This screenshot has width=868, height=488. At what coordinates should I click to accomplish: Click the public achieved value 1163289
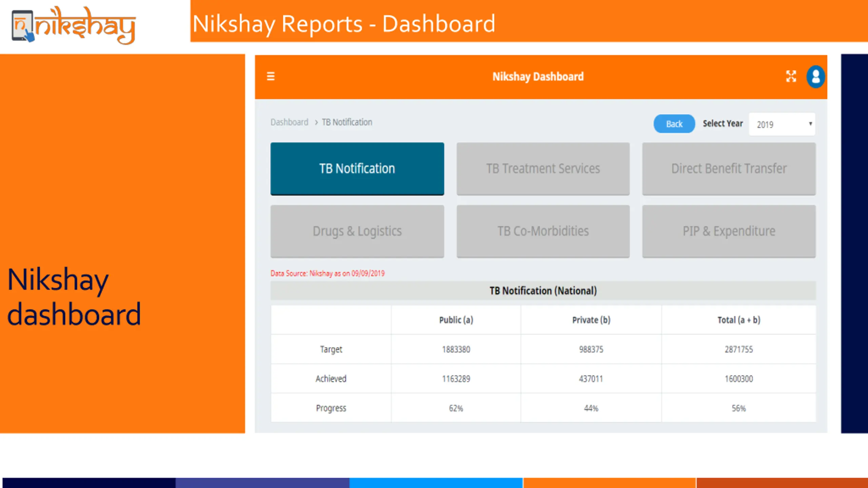click(x=456, y=379)
